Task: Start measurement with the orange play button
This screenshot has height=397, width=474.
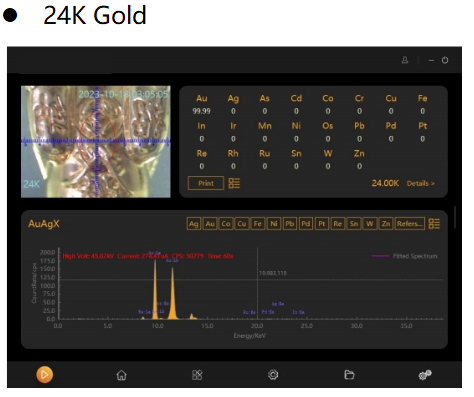Action: point(45,375)
